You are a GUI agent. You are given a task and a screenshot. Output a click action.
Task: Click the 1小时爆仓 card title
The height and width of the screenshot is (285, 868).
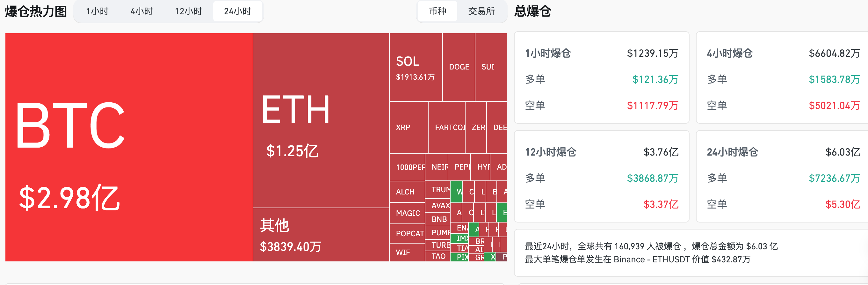pos(548,53)
